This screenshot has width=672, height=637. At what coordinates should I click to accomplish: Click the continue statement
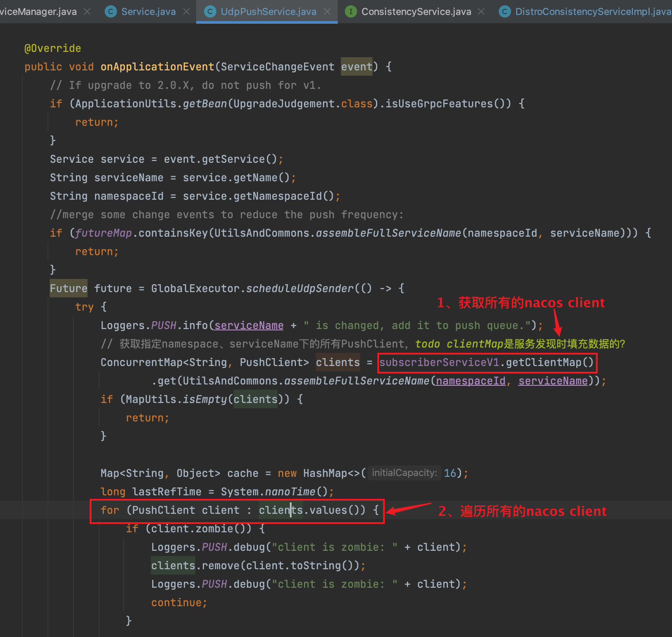pos(179,602)
